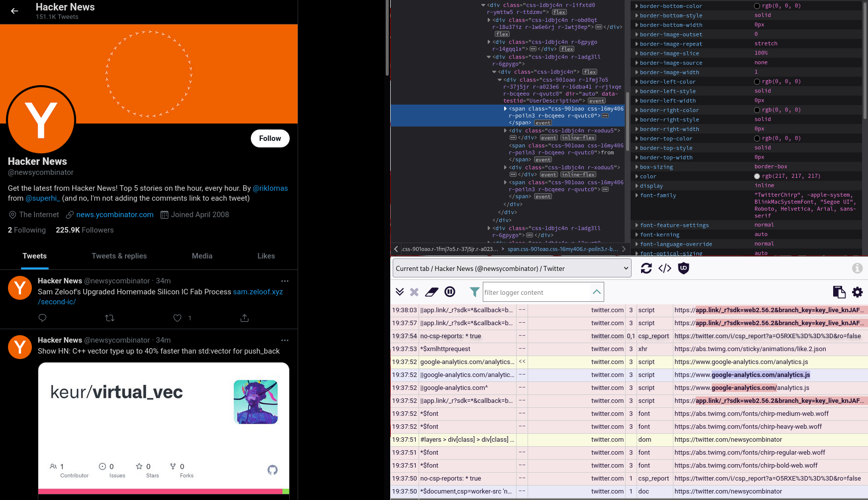Open more options on the Show HN C++ vector tweet
This screenshot has width=868, height=500.
285,340
